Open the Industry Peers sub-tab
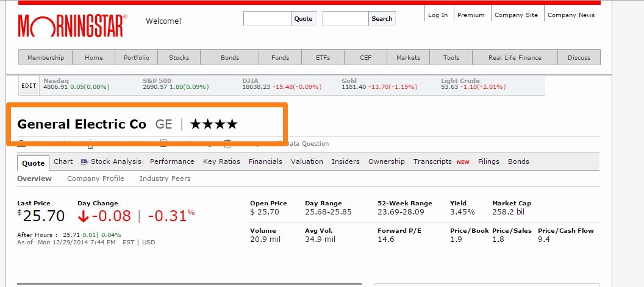 click(x=165, y=179)
